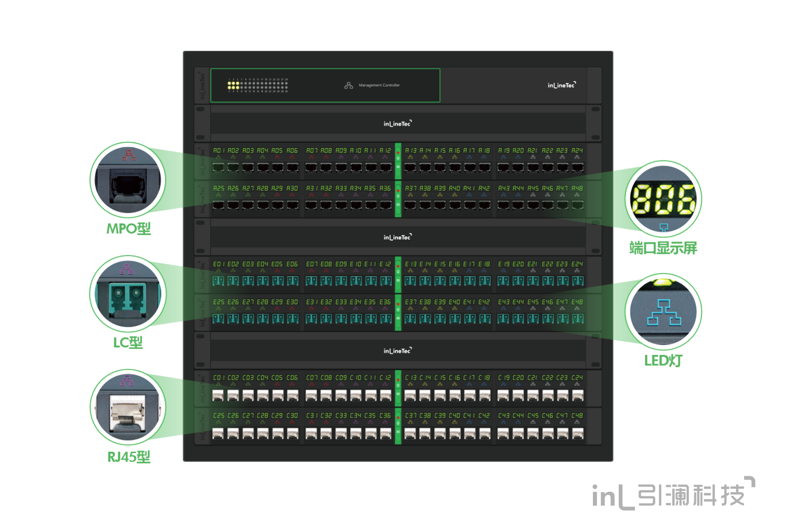The height and width of the screenshot is (532, 791).
Task: Select the RJ45 port under label C01
Action: coord(218,395)
